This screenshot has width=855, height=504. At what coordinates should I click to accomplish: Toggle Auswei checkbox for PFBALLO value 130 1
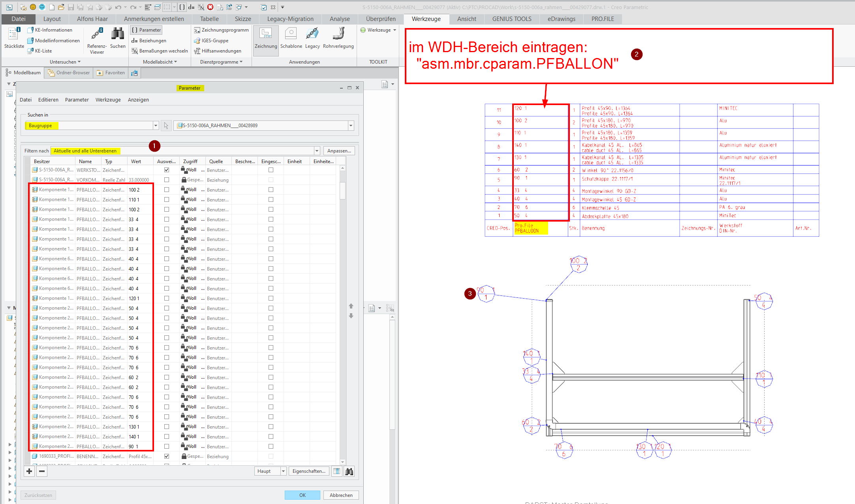167,427
